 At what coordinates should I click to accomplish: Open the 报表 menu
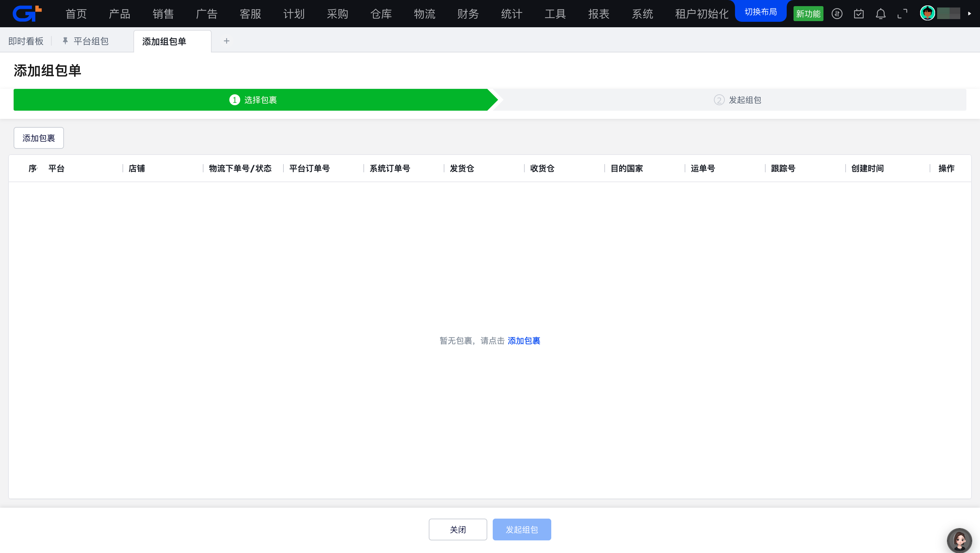pos(599,14)
